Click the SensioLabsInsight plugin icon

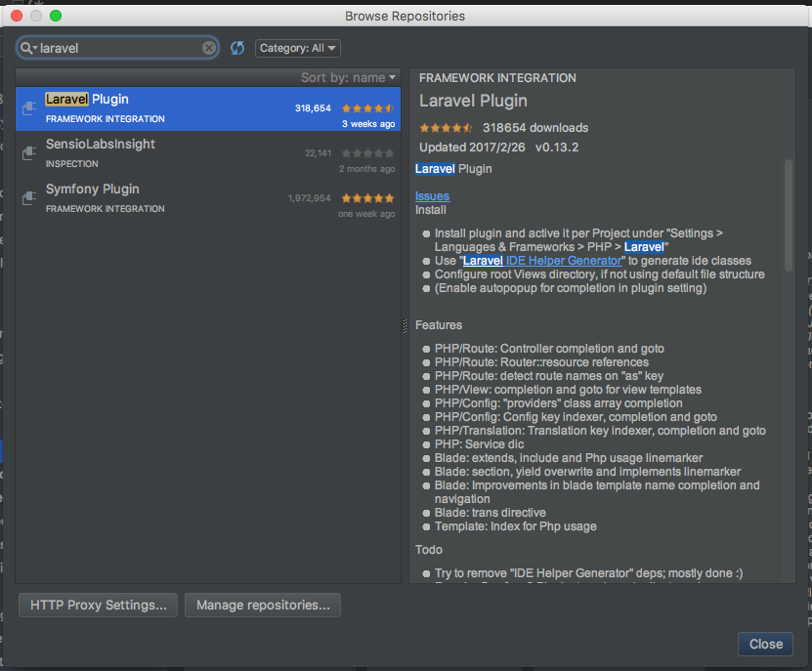[29, 153]
